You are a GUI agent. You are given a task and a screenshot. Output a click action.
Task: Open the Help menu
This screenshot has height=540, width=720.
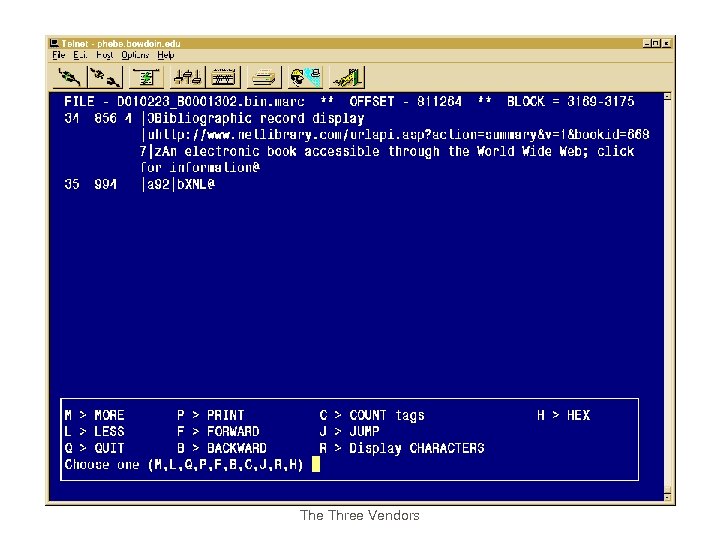165,56
